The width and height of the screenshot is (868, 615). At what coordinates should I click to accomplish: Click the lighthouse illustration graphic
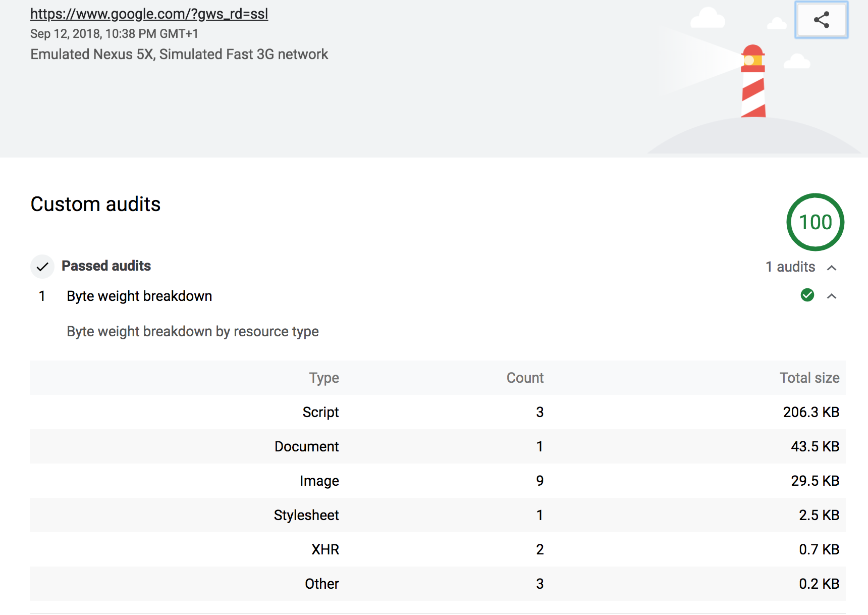753,83
